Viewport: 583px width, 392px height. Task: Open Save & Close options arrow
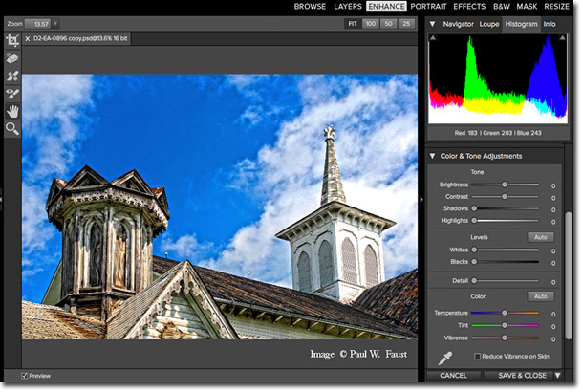[x=558, y=375]
